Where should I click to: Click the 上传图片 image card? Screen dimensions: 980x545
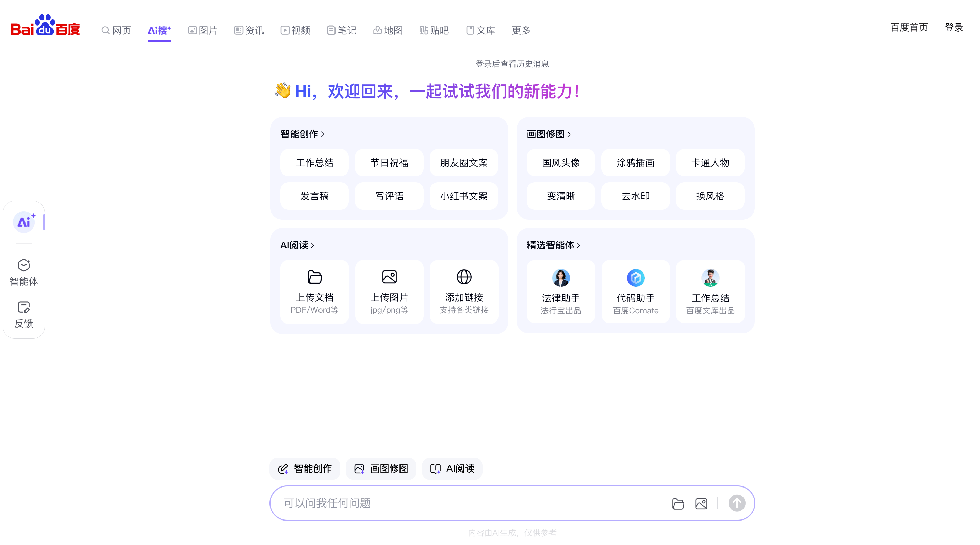pyautogui.click(x=389, y=292)
